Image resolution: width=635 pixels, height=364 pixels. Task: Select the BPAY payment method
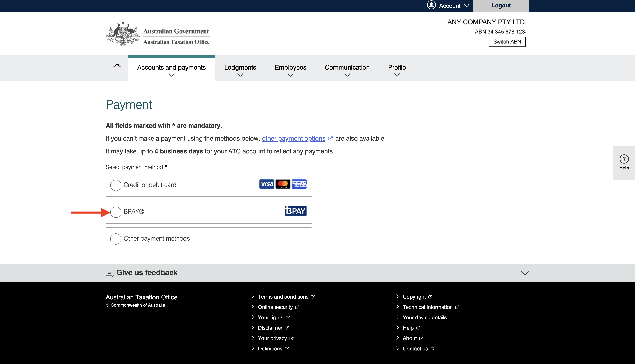[116, 212]
